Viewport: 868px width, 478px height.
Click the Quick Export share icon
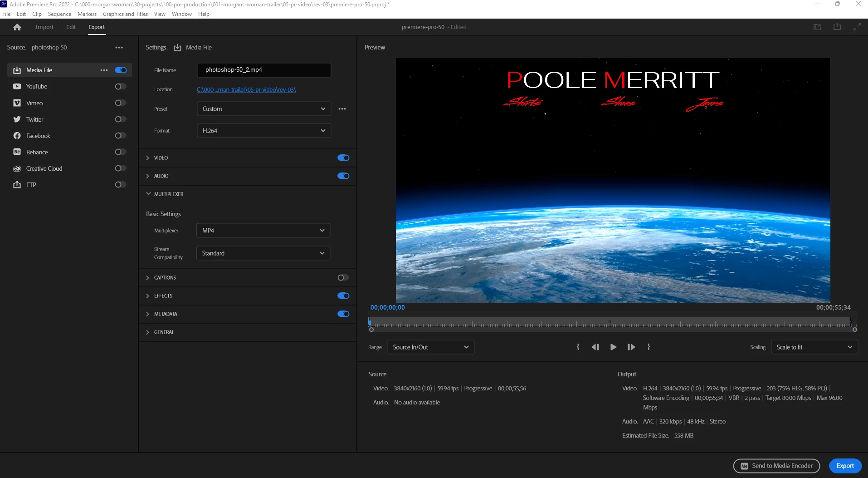[837, 27]
